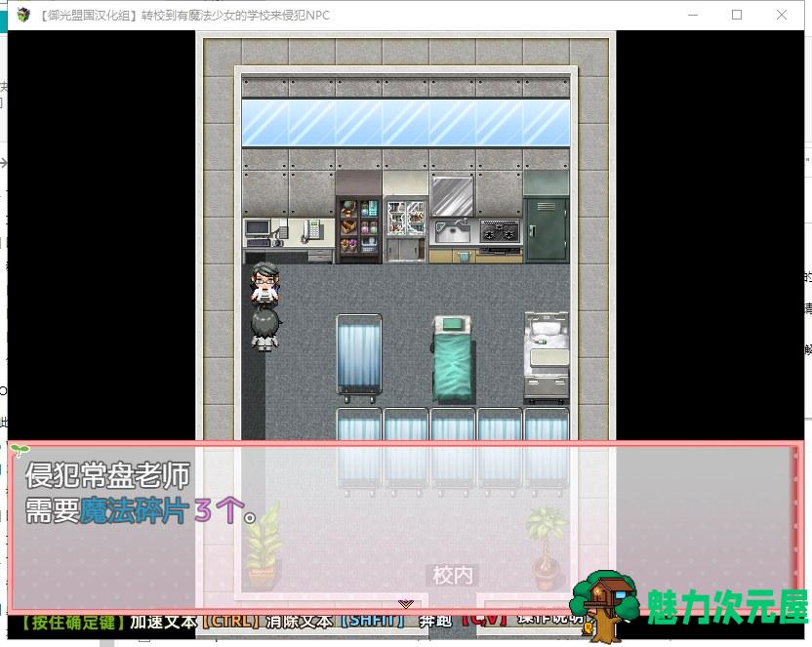This screenshot has height=647, width=812.
Task: Click the medicine shelf cabinet
Action: 358,228
